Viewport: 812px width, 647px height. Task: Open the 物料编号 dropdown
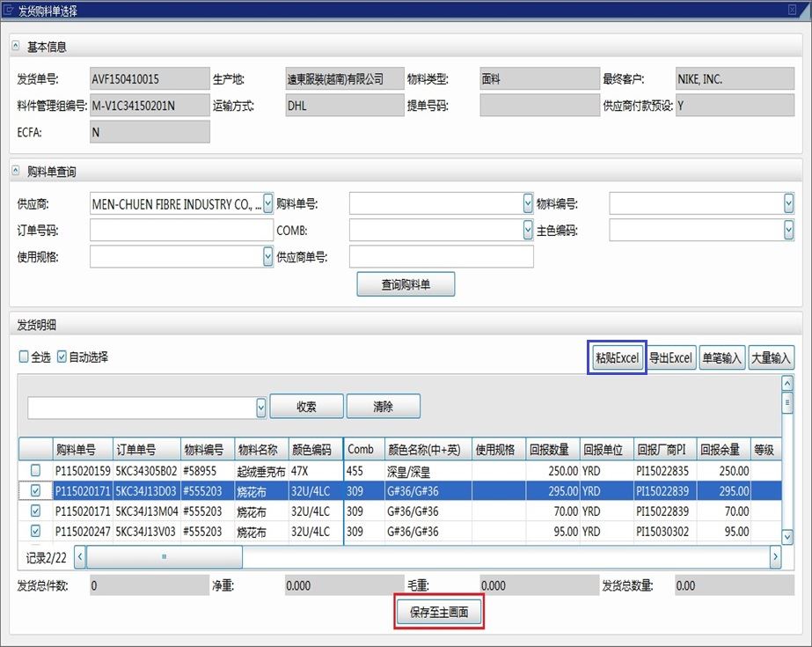(x=788, y=204)
